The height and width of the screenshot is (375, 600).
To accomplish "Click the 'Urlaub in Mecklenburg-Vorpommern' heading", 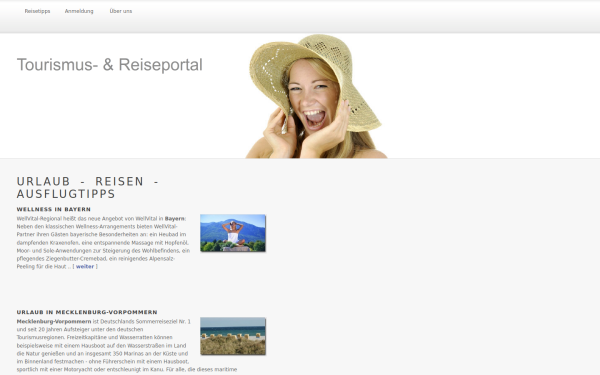I will (87, 312).
